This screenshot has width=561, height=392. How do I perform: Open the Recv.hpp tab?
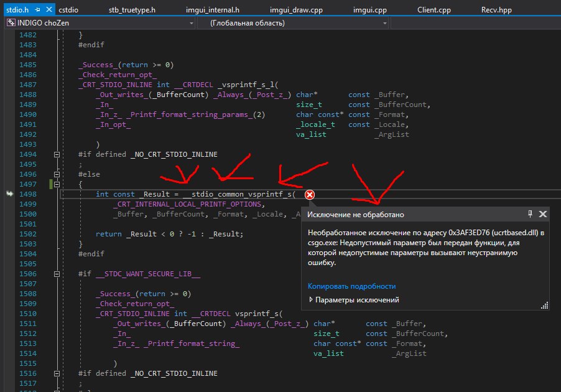pyautogui.click(x=498, y=11)
